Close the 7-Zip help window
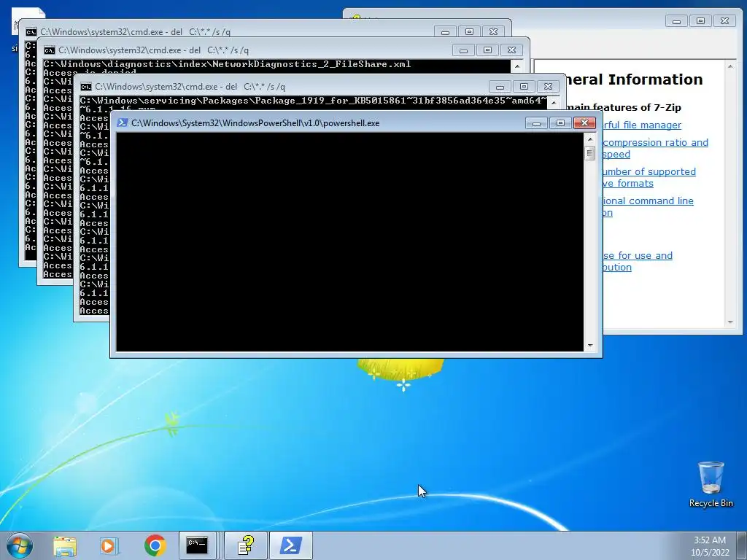Screen dimensions: 747x560 pos(724,21)
